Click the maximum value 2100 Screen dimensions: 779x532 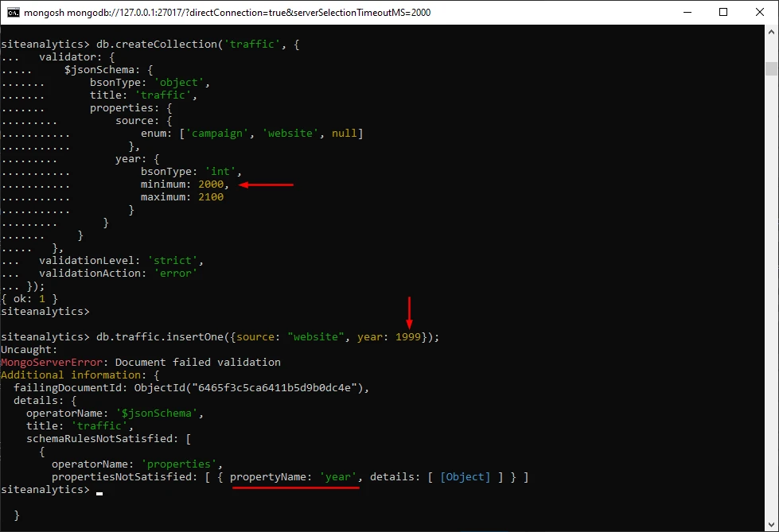[211, 197]
